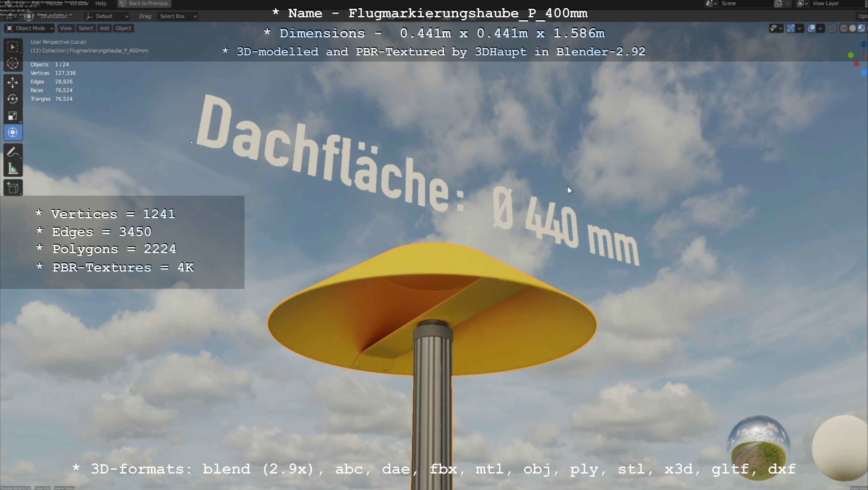Viewport: 868px width, 490px height.
Task: Click the blue negative Z gizmo dot
Action: [x=864, y=72]
